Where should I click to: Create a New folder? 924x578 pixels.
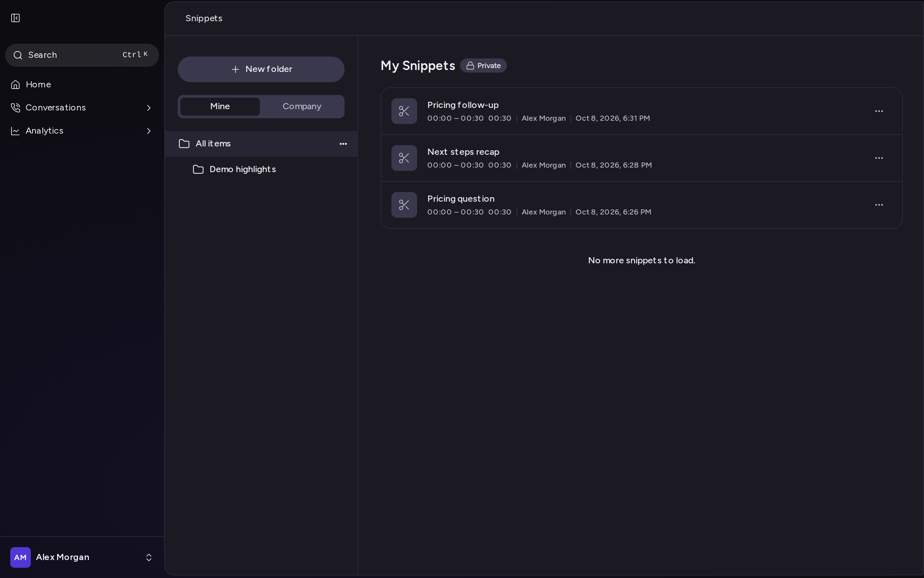coord(261,69)
